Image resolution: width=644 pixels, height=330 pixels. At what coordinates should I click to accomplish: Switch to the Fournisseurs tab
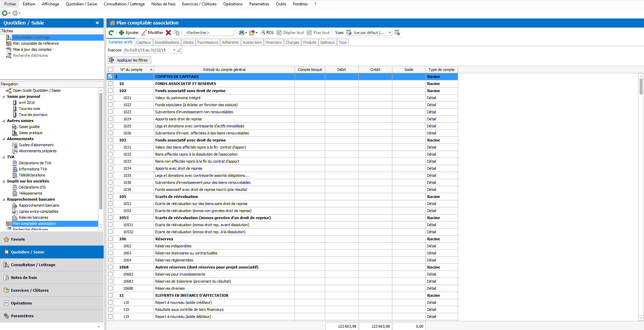click(x=208, y=42)
